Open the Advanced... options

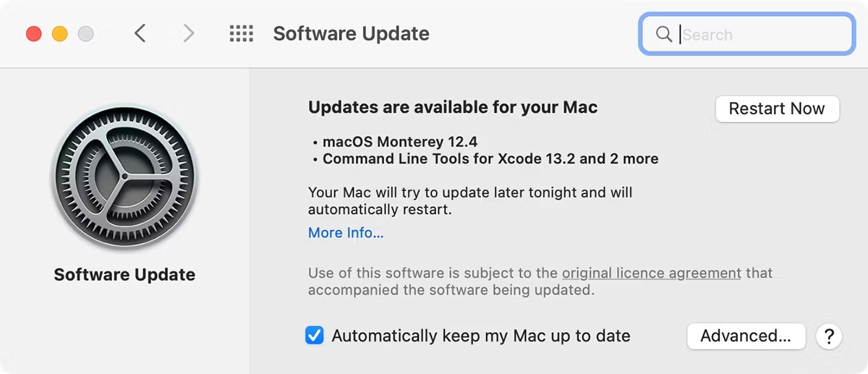(746, 336)
